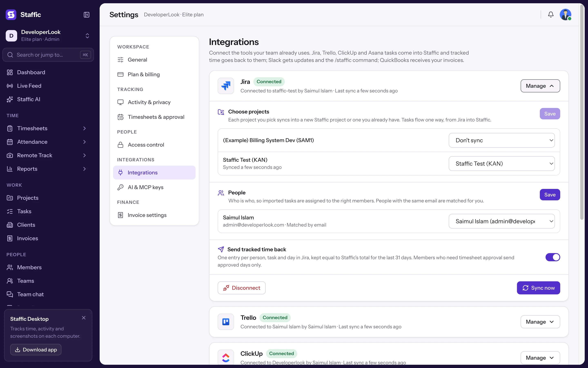Save the People mapping
This screenshot has width=588, height=368.
click(550, 195)
